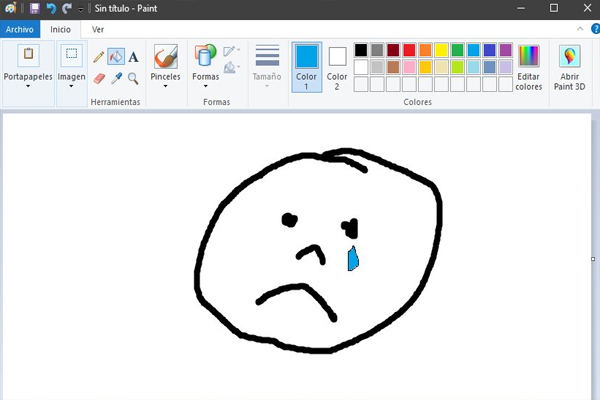Switch to the Ver tab
This screenshot has height=400, width=600.
(x=98, y=30)
